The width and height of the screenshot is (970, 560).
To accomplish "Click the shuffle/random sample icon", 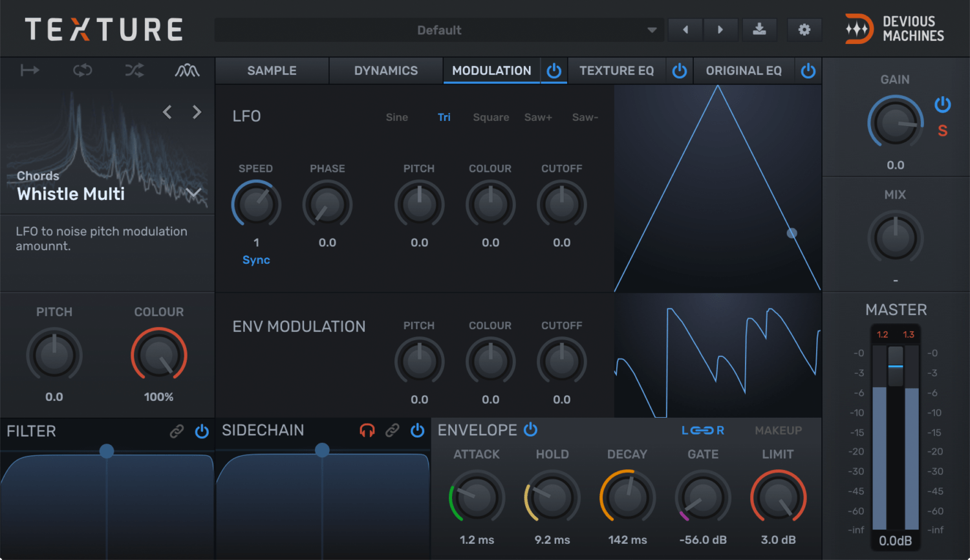I will coord(134,70).
